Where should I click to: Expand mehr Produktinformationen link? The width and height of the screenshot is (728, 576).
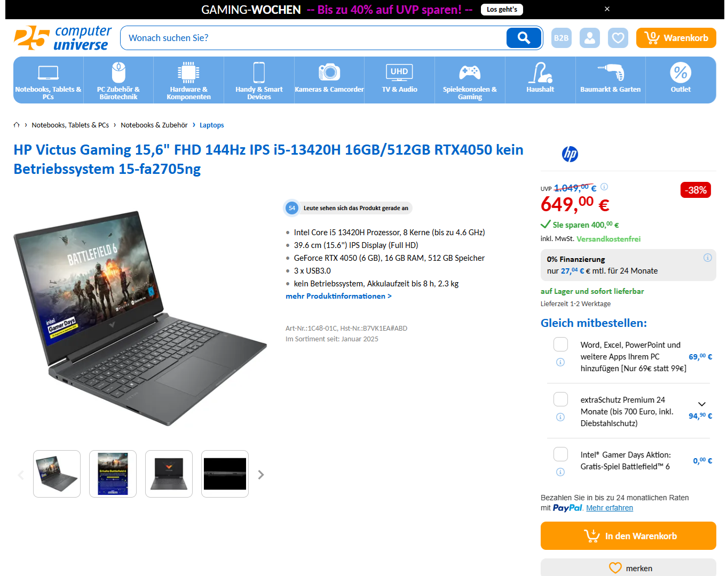[338, 296]
